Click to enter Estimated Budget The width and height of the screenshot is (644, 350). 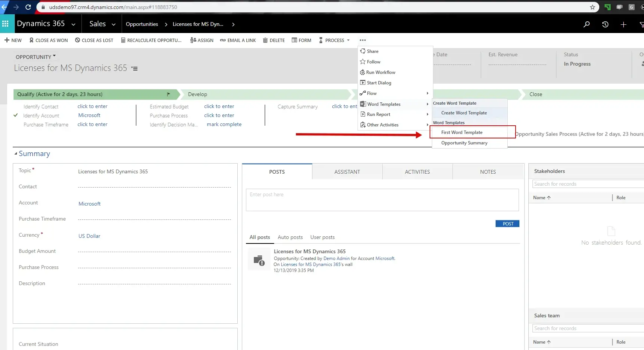tap(219, 106)
